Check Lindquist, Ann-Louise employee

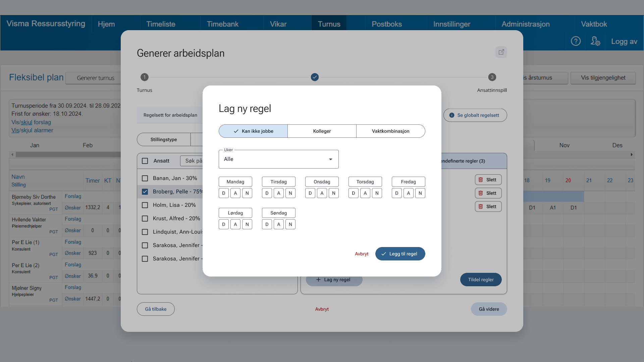(145, 232)
